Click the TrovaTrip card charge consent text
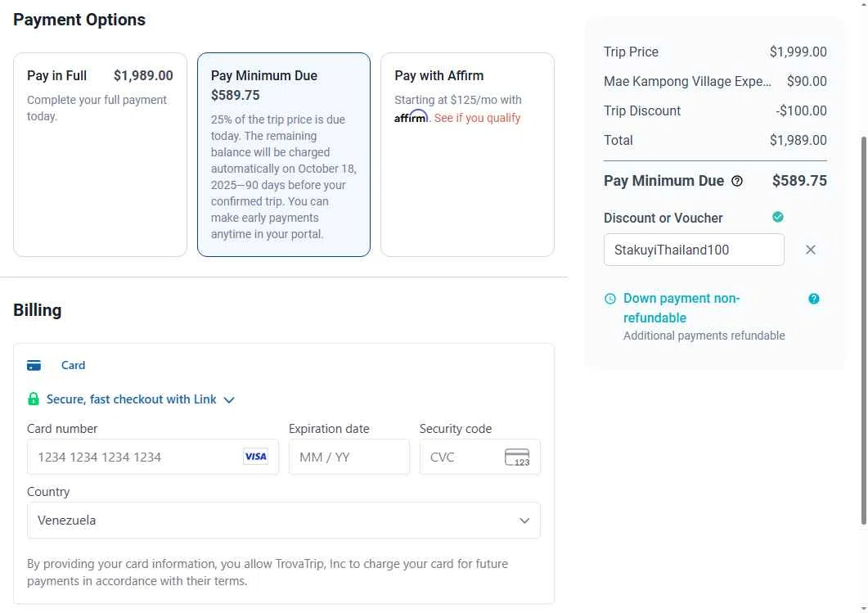 click(268, 572)
